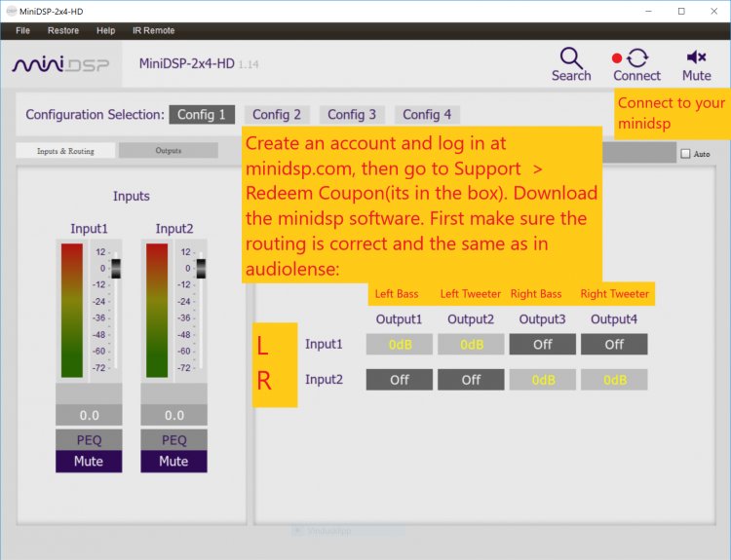
Task: Open the Help menu
Action: pyautogui.click(x=106, y=31)
